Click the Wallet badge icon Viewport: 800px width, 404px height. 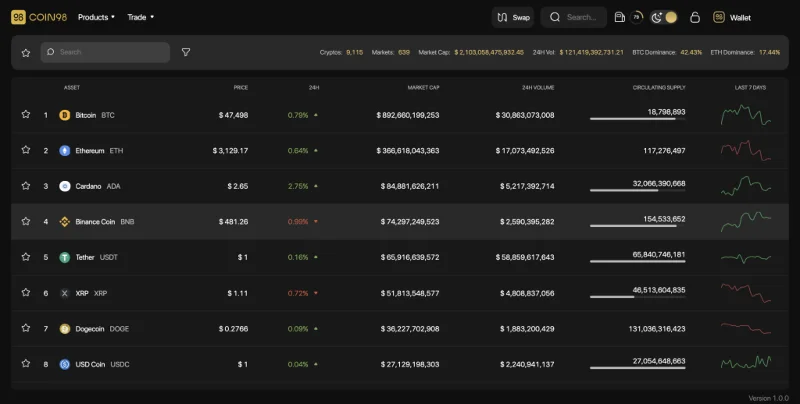718,17
